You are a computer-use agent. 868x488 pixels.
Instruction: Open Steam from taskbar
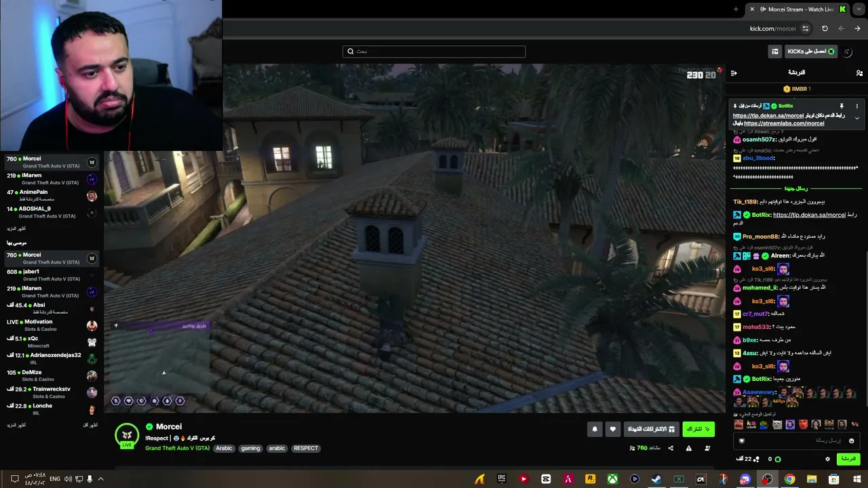click(x=656, y=479)
